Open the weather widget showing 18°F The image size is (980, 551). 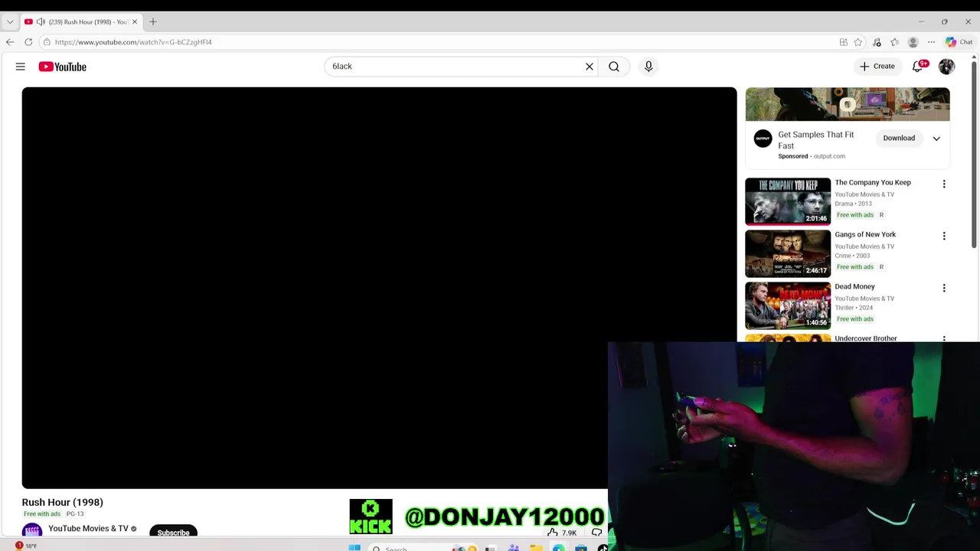25,546
